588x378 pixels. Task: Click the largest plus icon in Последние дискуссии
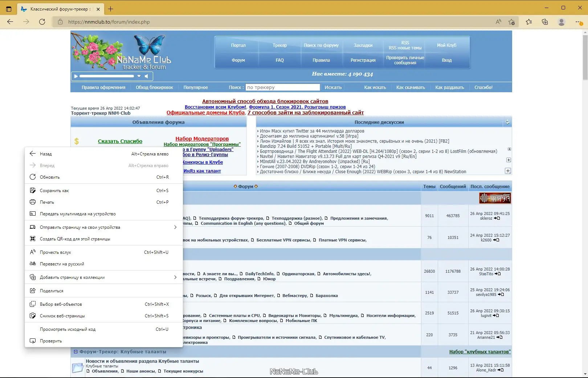[508, 171]
